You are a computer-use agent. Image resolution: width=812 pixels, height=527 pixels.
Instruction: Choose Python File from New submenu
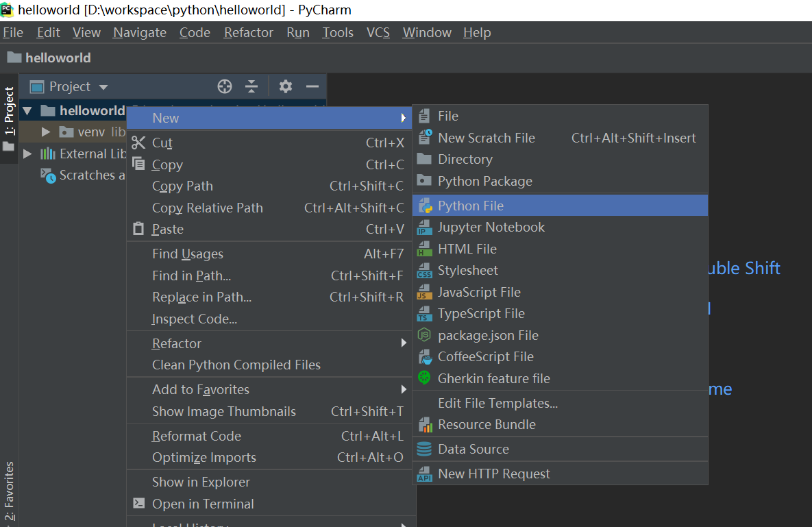click(561, 206)
